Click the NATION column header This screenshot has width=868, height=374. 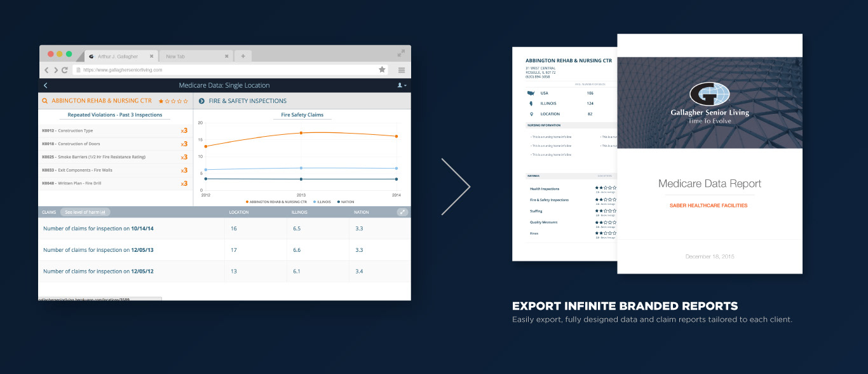click(x=362, y=212)
